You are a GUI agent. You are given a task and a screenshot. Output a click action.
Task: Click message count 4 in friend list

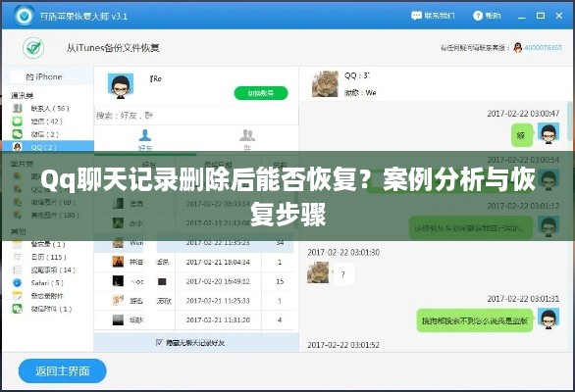tap(280, 319)
